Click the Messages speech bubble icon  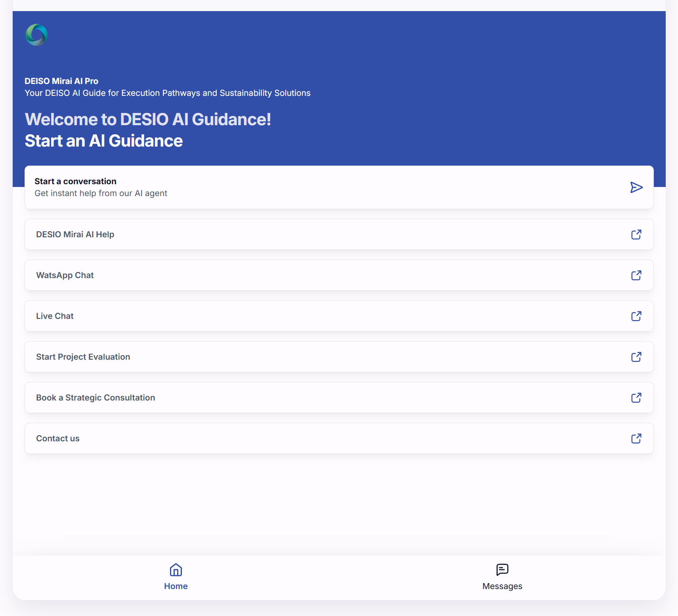click(x=502, y=570)
